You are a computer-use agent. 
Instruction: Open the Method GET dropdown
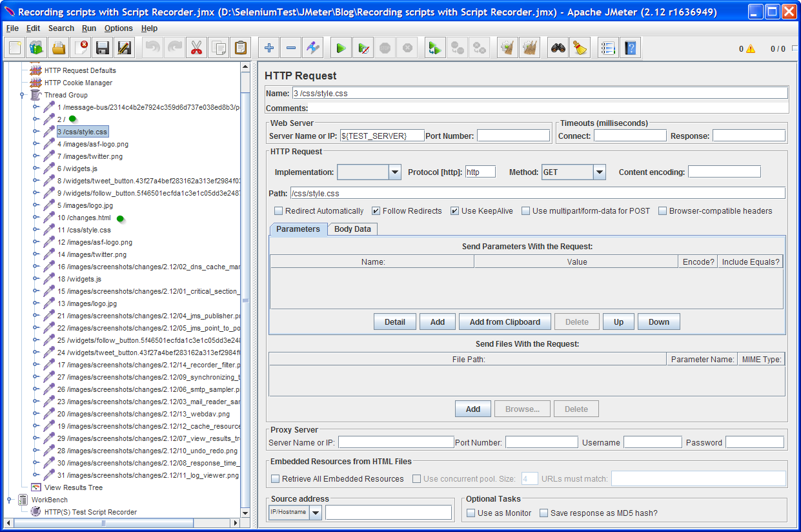point(600,172)
